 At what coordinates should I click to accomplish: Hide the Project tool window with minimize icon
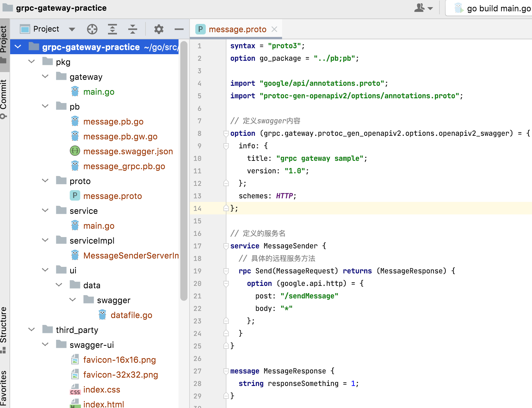pos(179,29)
